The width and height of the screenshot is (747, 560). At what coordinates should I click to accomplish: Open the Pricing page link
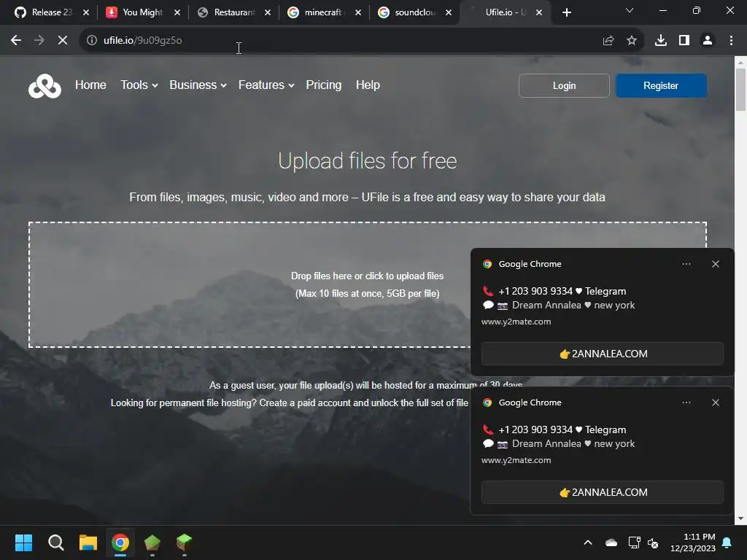tap(323, 85)
